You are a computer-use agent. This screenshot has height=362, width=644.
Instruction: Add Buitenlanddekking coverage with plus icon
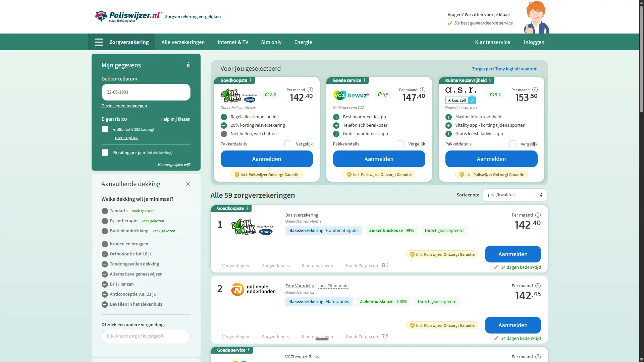pos(105,231)
